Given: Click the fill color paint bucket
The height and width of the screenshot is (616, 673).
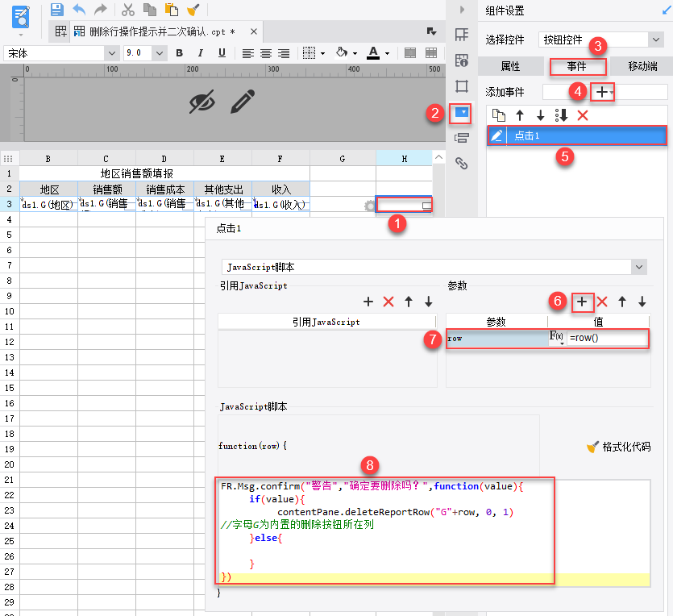Looking at the screenshot, I should [342, 52].
